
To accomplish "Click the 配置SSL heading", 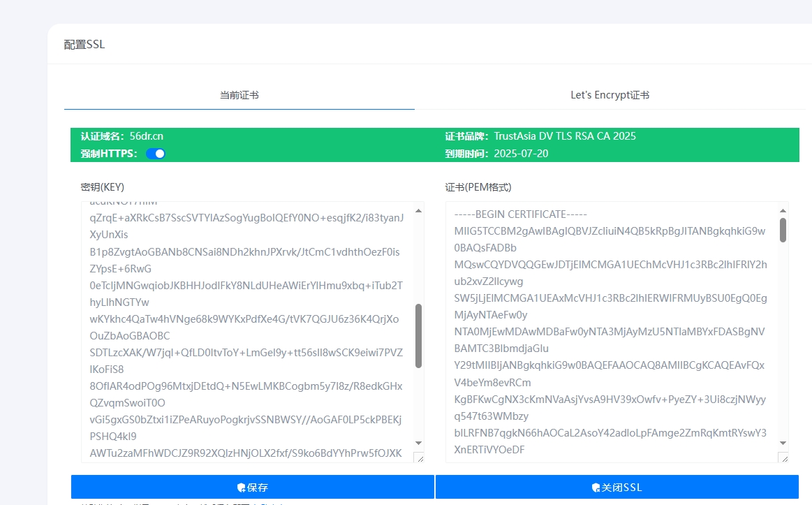I will (x=84, y=45).
